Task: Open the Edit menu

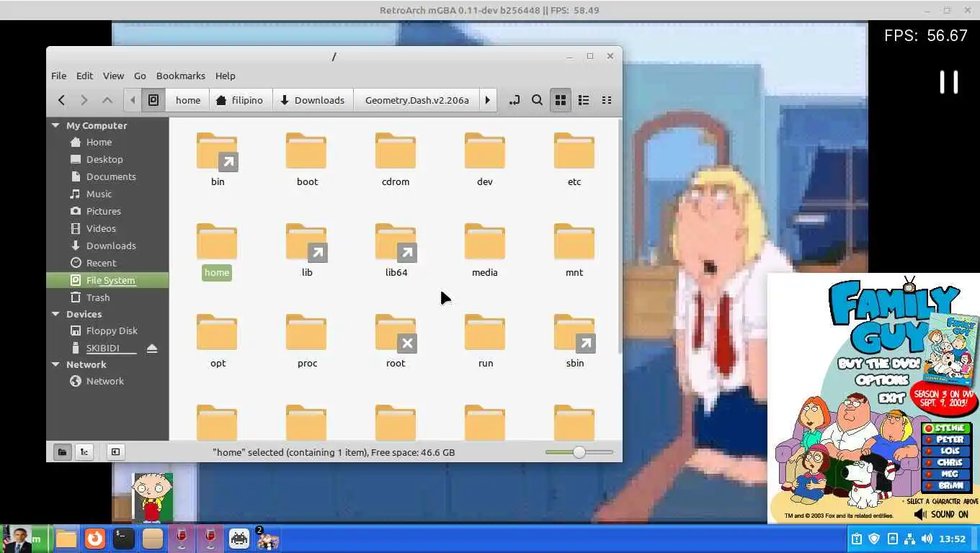Action: (84, 76)
